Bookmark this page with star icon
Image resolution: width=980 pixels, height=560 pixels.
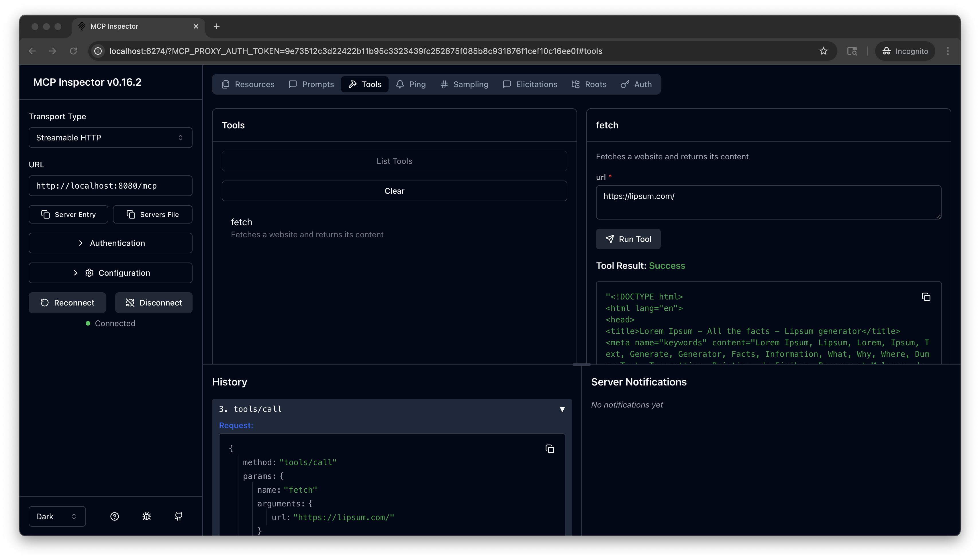823,51
